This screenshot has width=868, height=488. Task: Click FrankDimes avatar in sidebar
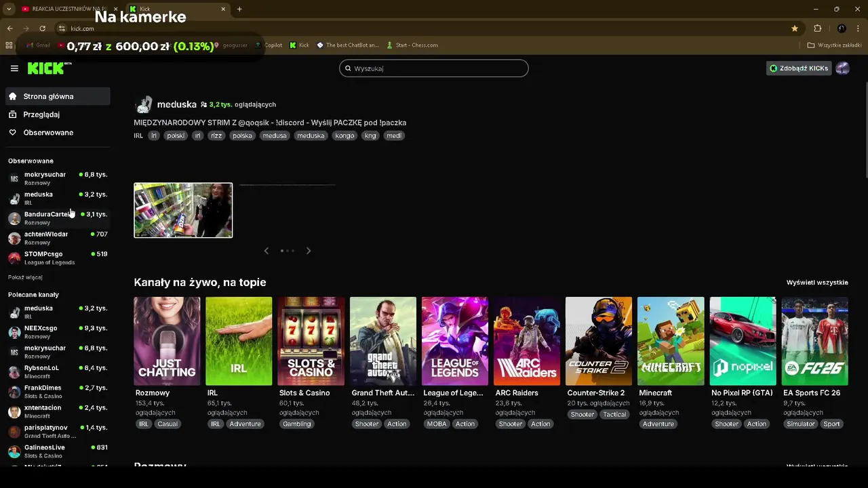pyautogui.click(x=14, y=392)
